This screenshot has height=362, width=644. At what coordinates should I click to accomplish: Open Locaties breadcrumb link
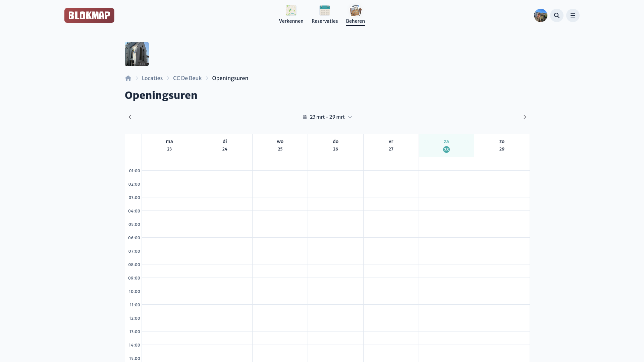pyautogui.click(x=152, y=78)
